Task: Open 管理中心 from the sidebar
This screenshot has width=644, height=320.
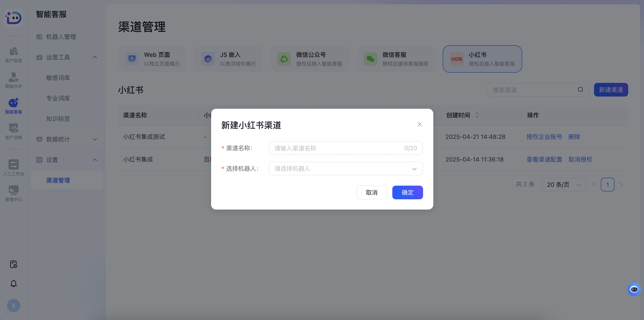Action: [13, 192]
